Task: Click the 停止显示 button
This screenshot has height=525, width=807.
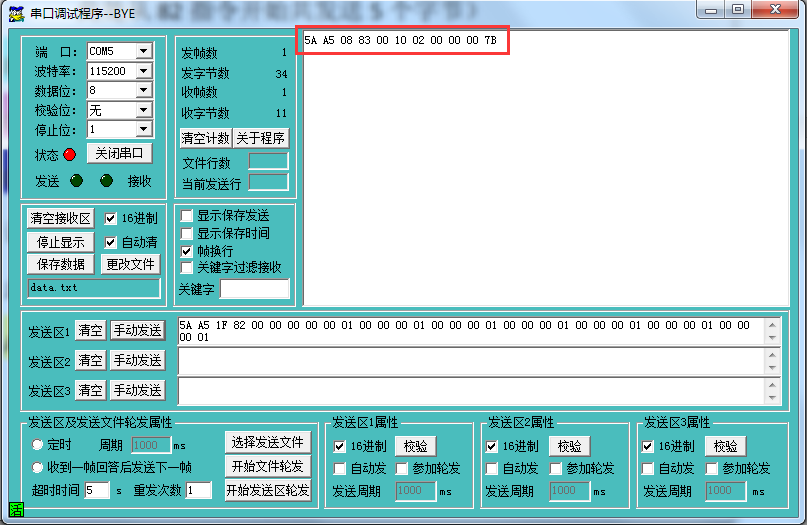Action: point(61,242)
